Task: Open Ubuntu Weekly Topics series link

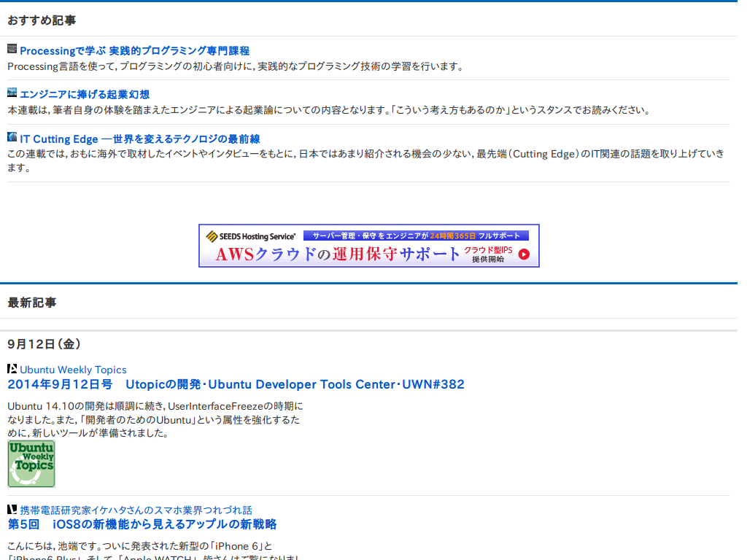Action: (73, 369)
